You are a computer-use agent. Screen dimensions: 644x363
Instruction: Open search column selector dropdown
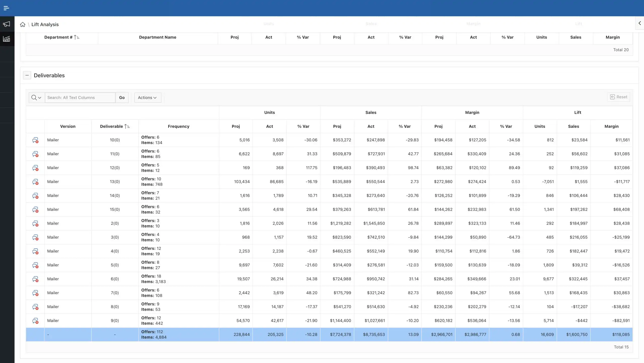point(36,98)
